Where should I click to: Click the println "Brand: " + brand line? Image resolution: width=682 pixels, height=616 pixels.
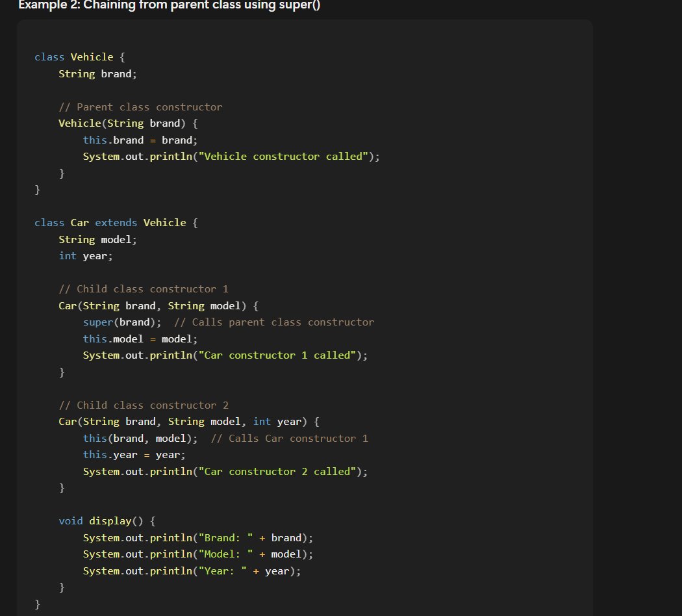198,538
